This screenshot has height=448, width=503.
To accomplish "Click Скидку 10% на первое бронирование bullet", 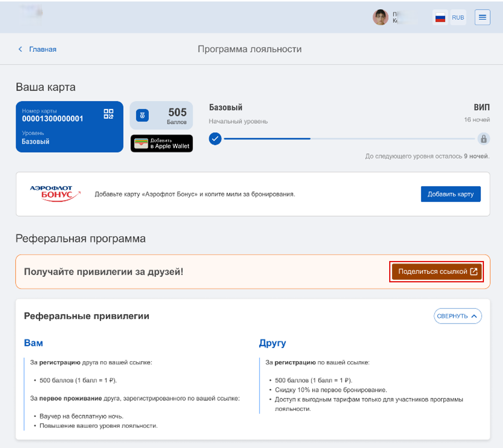I will (331, 390).
